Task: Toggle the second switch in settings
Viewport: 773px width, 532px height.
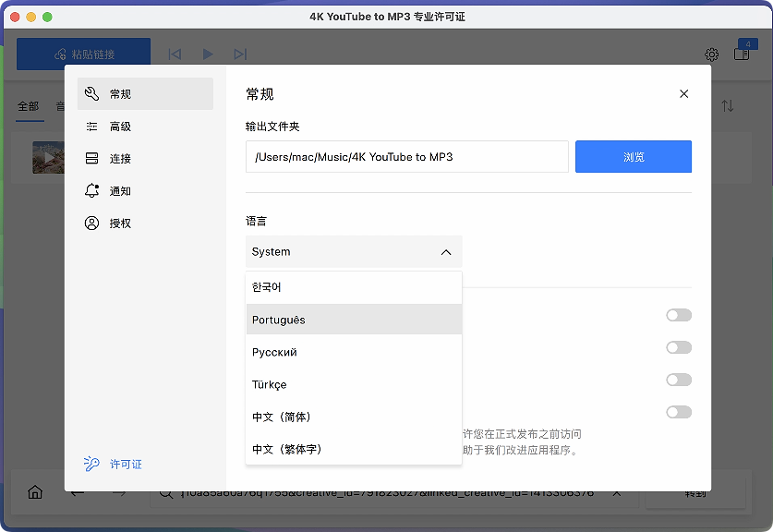Action: [x=679, y=347]
